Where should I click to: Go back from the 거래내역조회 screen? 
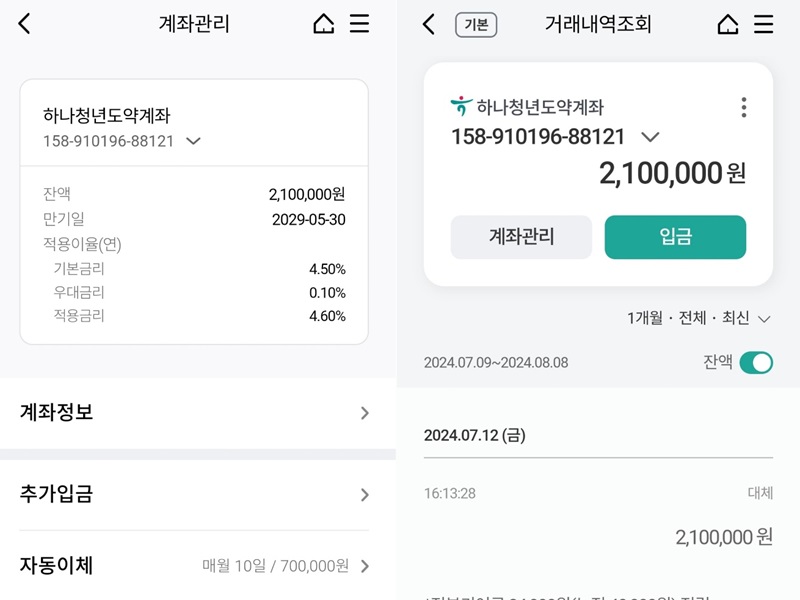pos(429,24)
